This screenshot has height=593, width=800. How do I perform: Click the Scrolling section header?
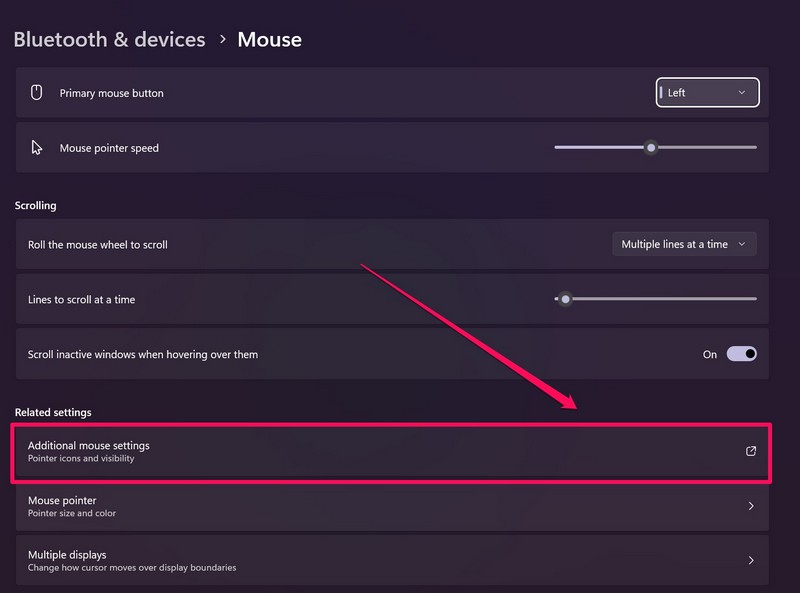point(35,205)
